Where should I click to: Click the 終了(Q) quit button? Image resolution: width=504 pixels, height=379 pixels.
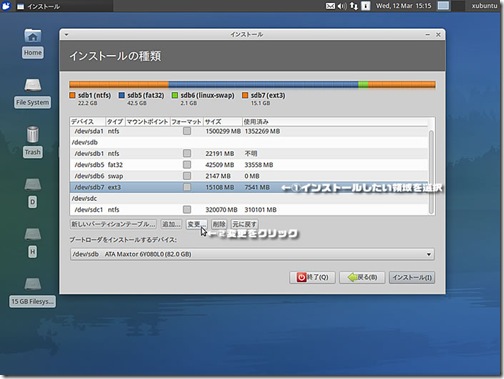click(312, 277)
